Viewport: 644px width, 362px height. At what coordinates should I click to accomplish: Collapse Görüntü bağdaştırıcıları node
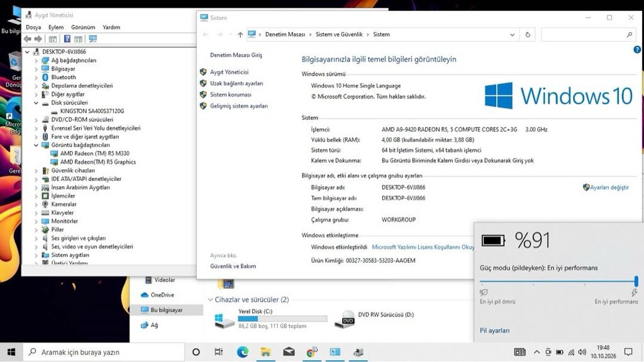click(36, 145)
